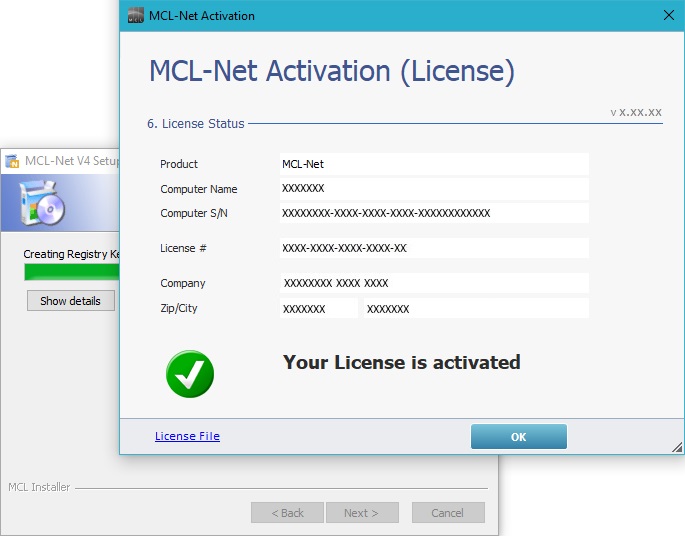Click the City field beside Zip
The image size is (685, 536).
(475, 309)
